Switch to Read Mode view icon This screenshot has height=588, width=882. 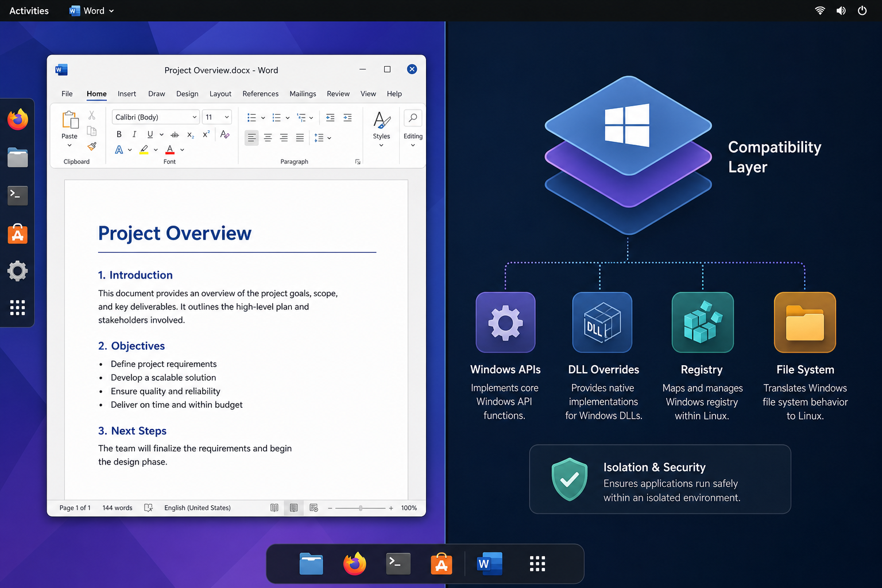274,508
